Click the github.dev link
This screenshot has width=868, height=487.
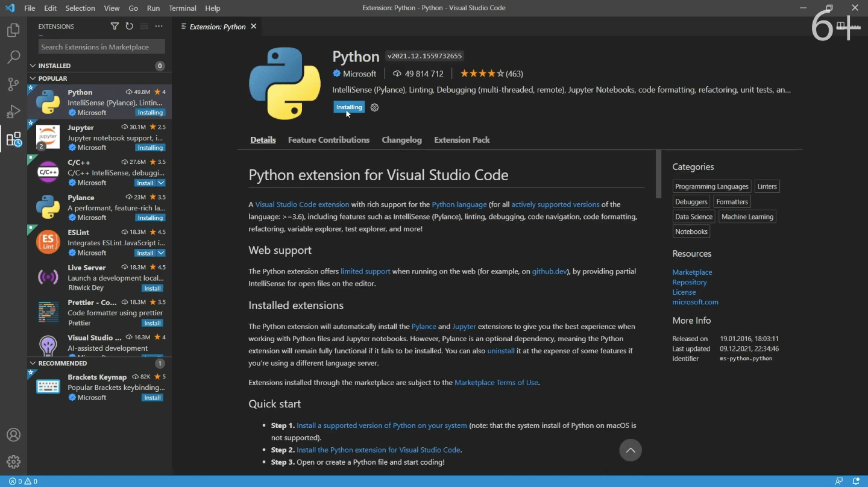pyautogui.click(x=549, y=271)
